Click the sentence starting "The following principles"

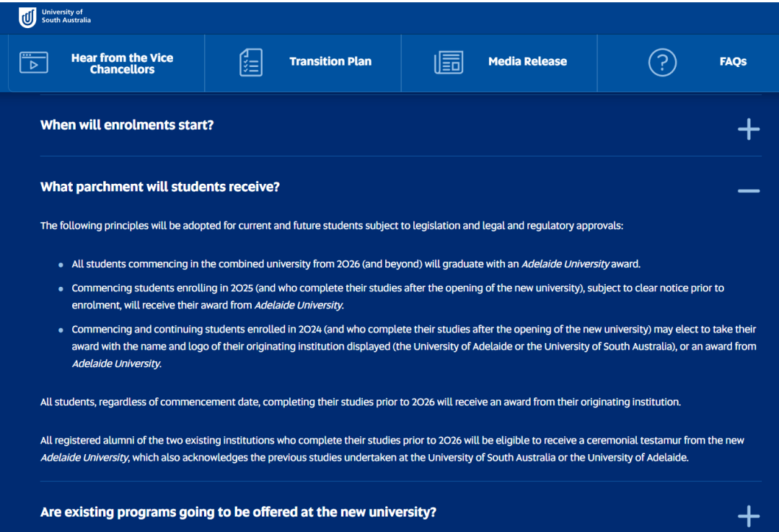331,226
